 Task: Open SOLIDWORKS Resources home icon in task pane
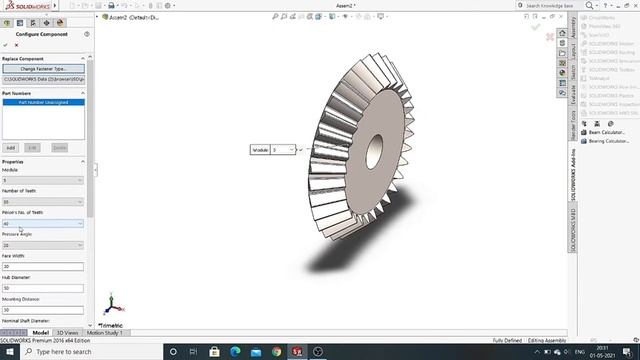pyautogui.click(x=562, y=33)
